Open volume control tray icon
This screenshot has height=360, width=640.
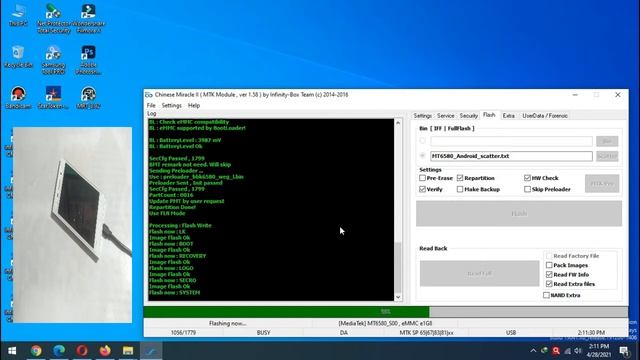[x=578, y=351]
